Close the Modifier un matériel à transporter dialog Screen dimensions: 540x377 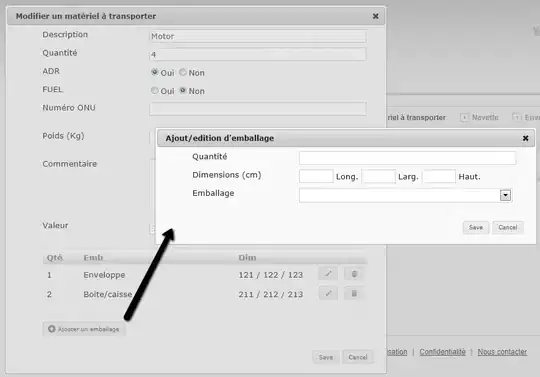[375, 16]
